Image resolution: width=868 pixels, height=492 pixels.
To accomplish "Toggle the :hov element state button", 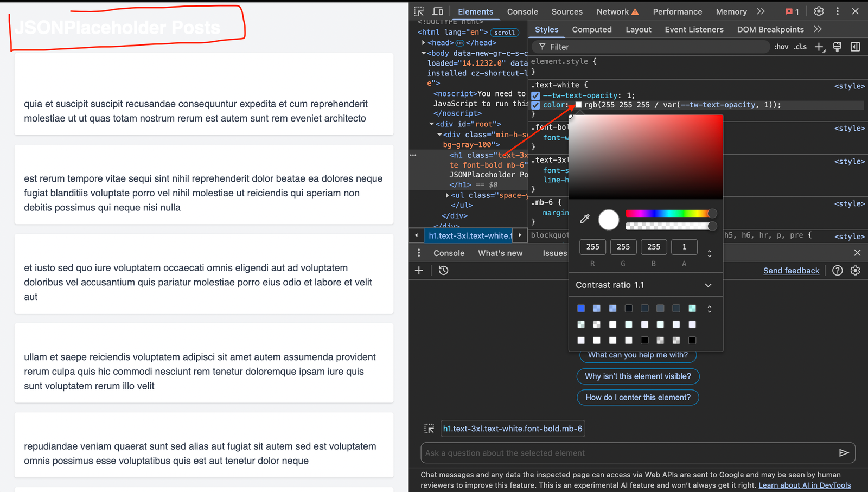I will tap(781, 47).
